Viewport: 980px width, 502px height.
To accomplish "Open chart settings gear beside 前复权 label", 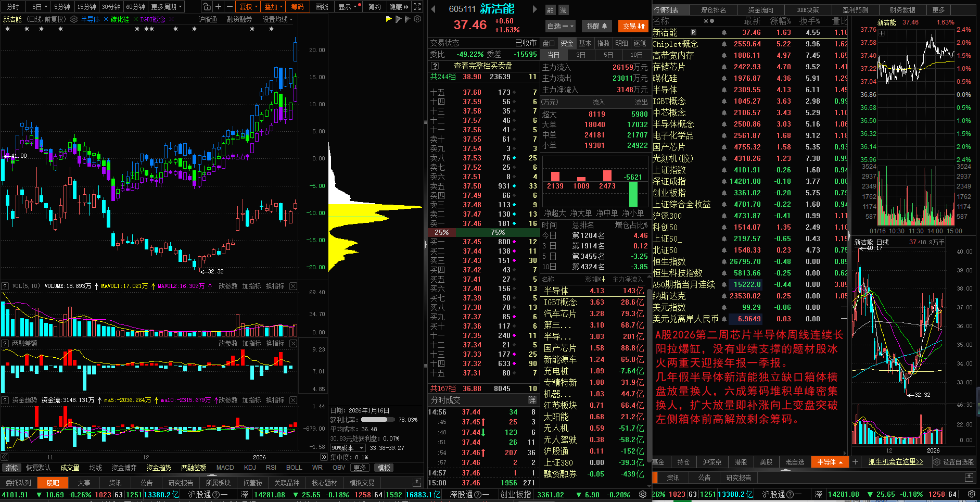I will point(74,19).
